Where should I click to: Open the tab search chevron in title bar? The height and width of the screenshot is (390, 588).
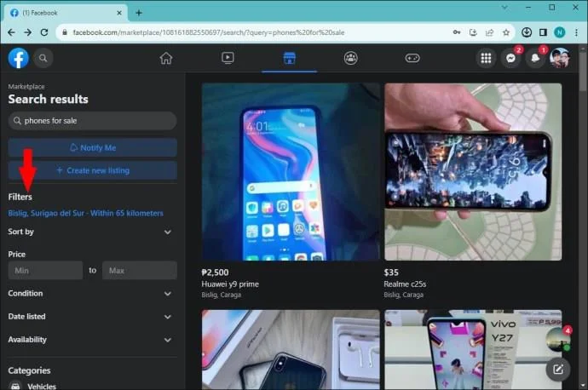(x=504, y=7)
